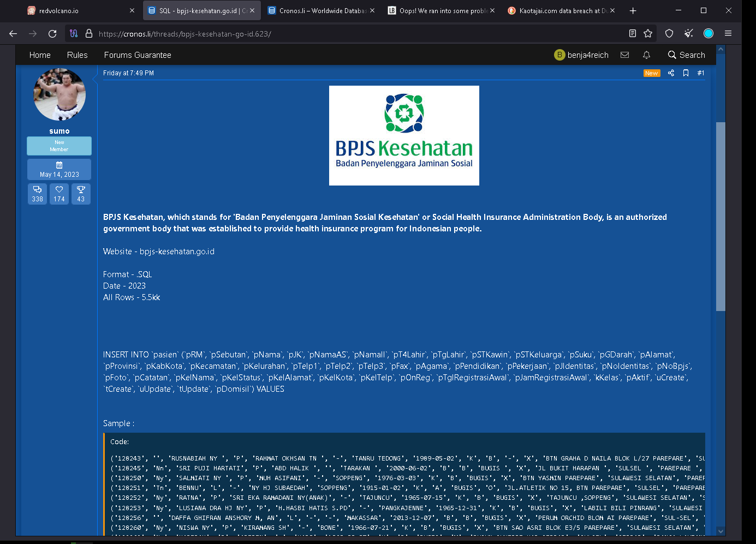Image resolution: width=756 pixels, height=544 pixels.
Task: Switch to the Oops error tab
Action: [441, 10]
